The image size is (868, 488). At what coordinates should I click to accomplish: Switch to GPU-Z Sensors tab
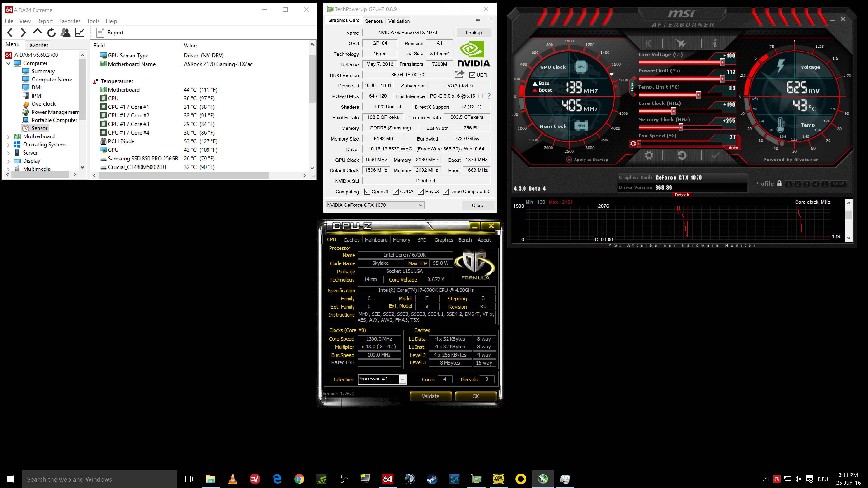(374, 21)
